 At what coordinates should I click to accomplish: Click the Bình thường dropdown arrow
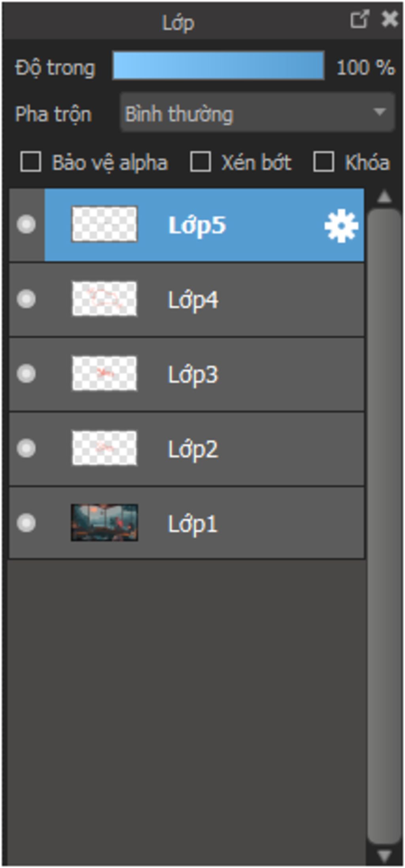tap(380, 112)
